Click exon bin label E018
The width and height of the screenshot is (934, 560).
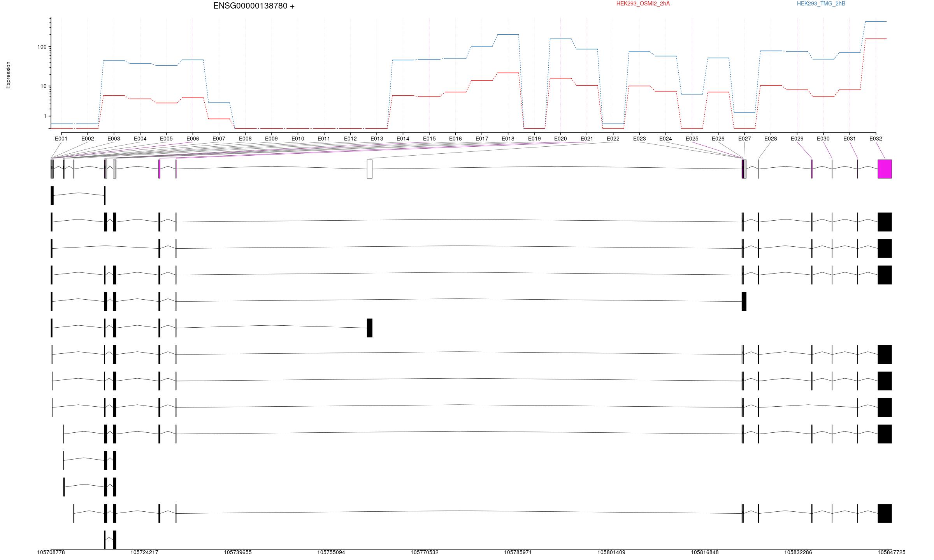(508, 139)
